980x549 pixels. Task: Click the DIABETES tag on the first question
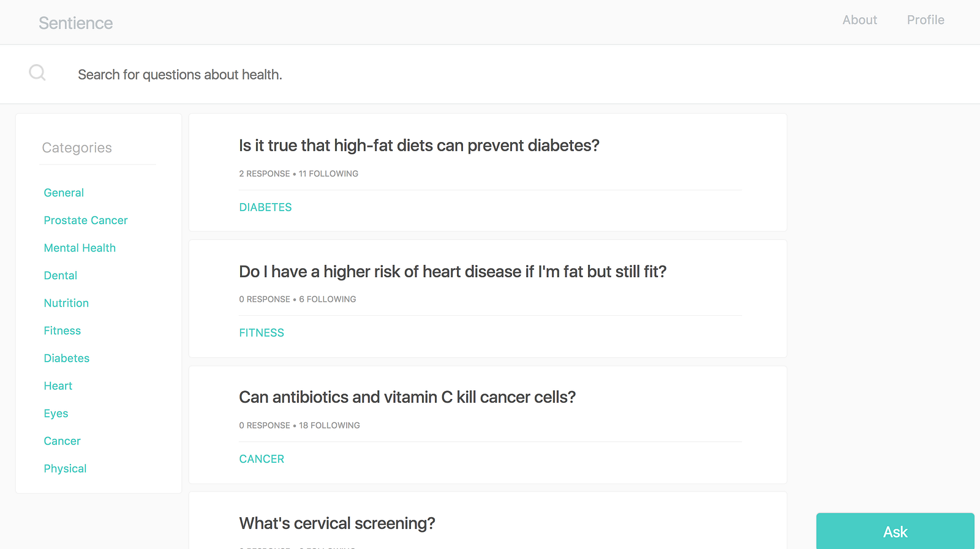(x=265, y=207)
